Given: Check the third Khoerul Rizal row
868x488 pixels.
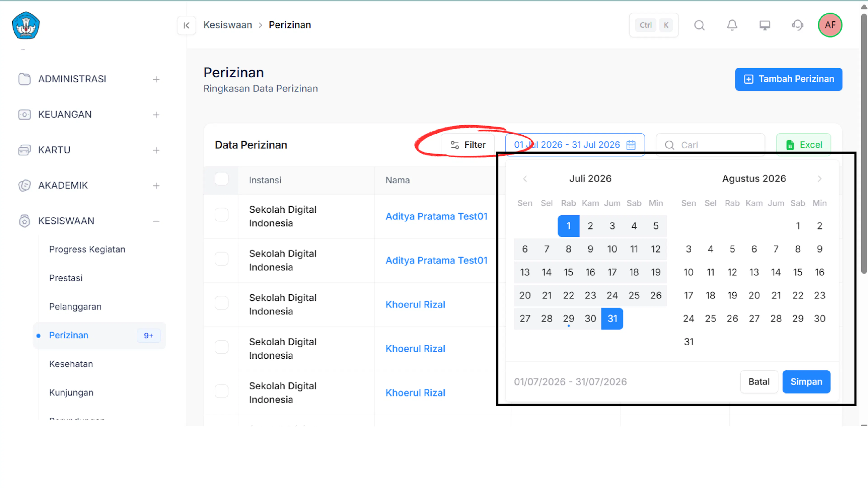Looking at the screenshot, I should point(221,391).
